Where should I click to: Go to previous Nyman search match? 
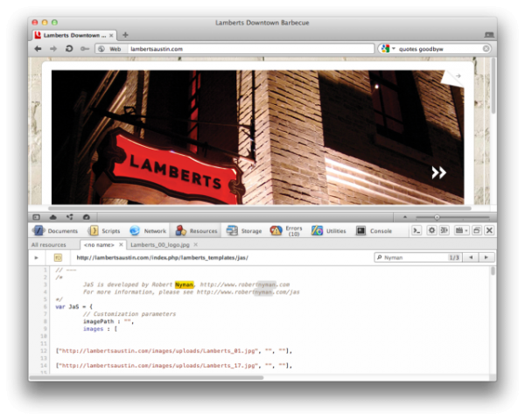[471, 257]
